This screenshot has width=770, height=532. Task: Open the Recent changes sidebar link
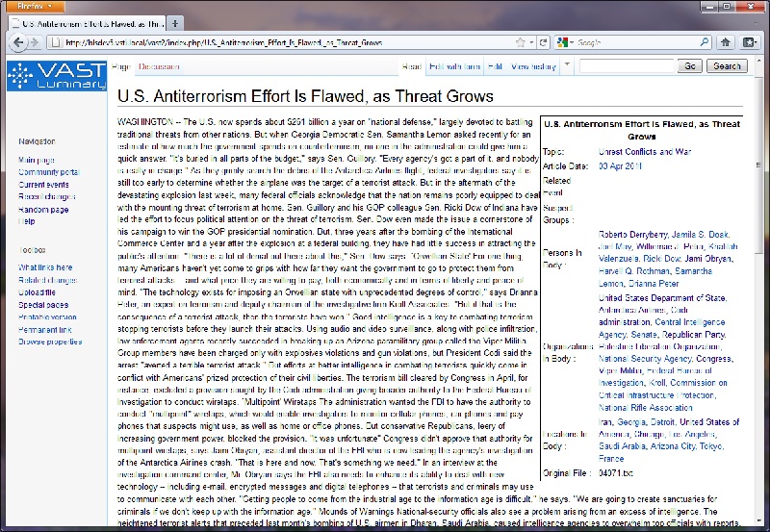click(x=48, y=196)
